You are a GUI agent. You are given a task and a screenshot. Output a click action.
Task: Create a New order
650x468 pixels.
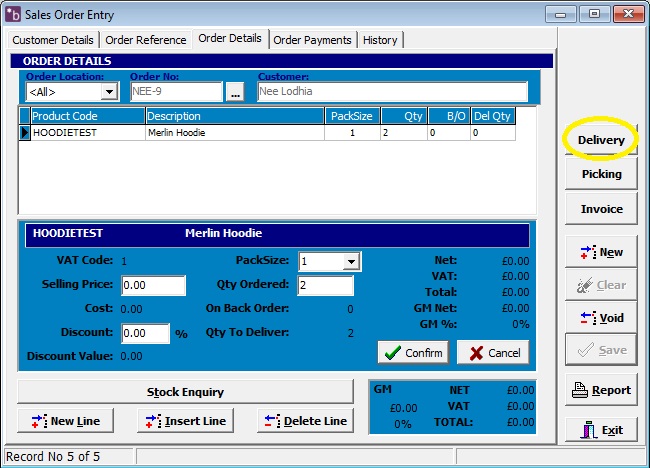(601, 252)
